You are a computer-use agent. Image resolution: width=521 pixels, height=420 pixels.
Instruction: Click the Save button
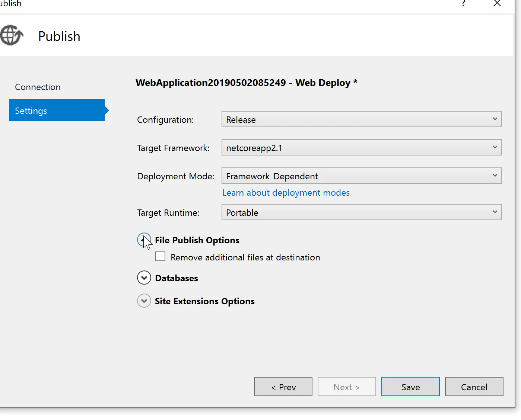410,387
